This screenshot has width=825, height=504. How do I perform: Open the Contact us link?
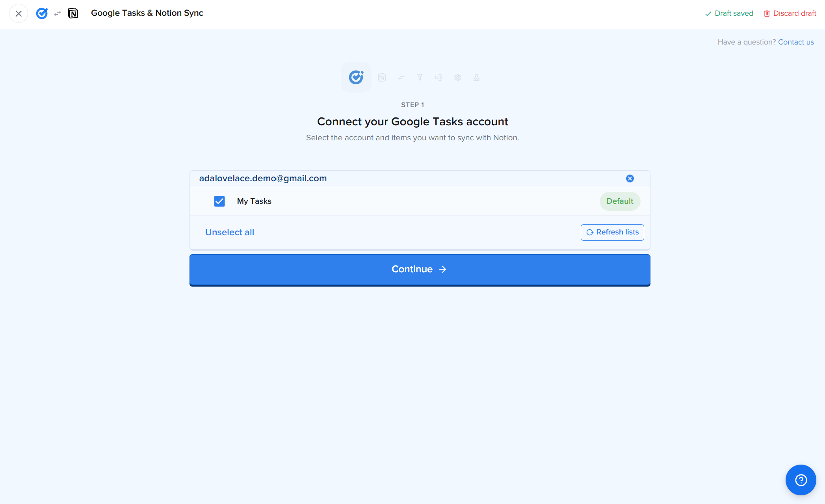tap(796, 42)
